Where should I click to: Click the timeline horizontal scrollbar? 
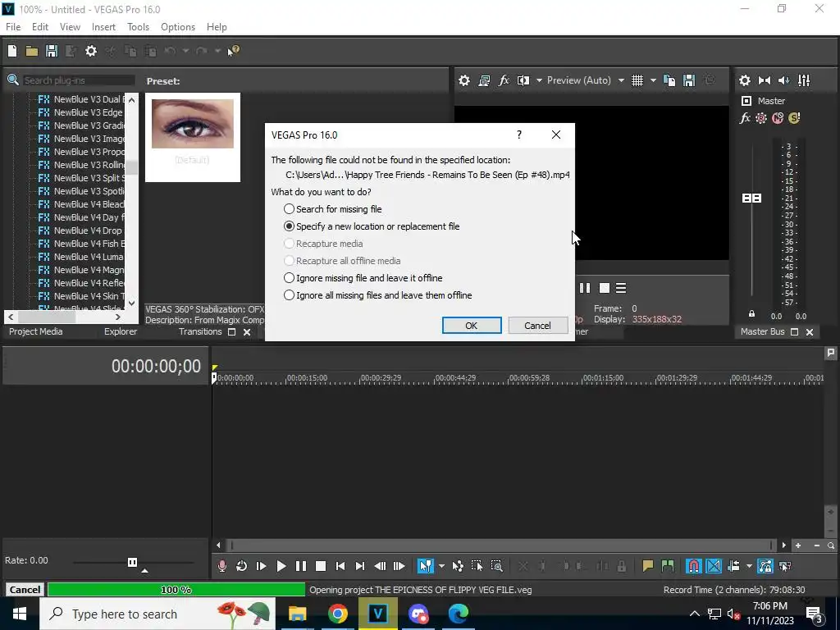tap(502, 546)
